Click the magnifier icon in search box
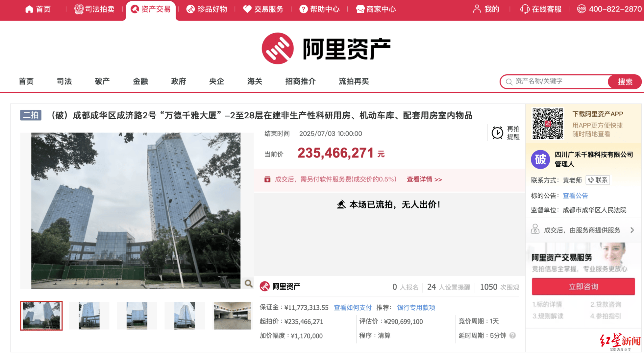This screenshot has height=355, width=644. [x=509, y=82]
